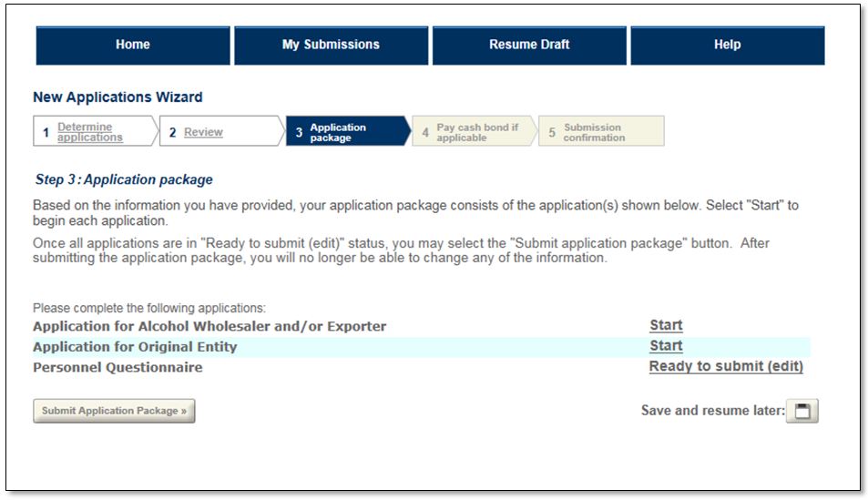Click the 'Please complete the following applications' text
The image size is (868, 500).
point(149,309)
